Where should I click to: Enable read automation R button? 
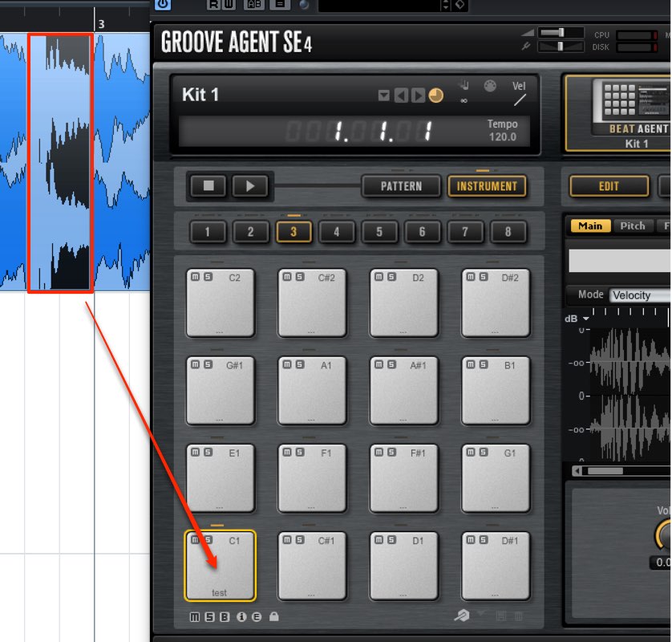tap(213, 4)
